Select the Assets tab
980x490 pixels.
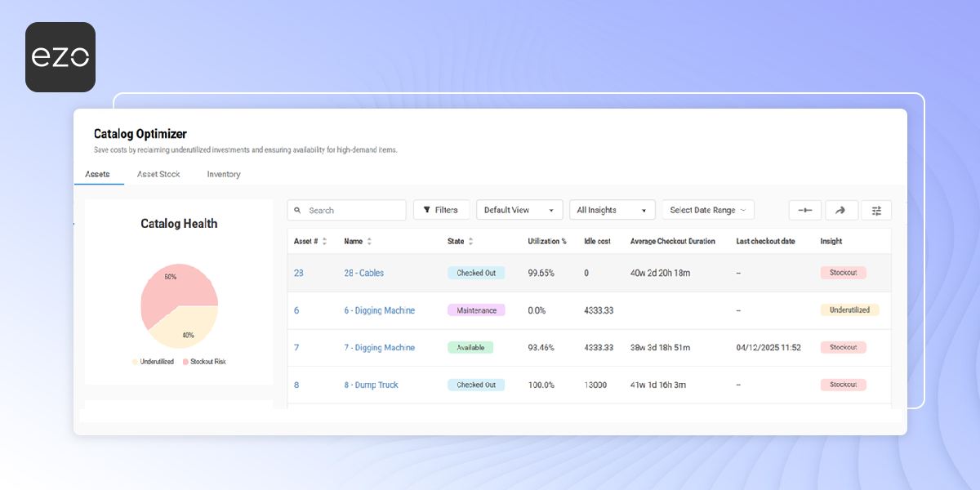(x=98, y=174)
